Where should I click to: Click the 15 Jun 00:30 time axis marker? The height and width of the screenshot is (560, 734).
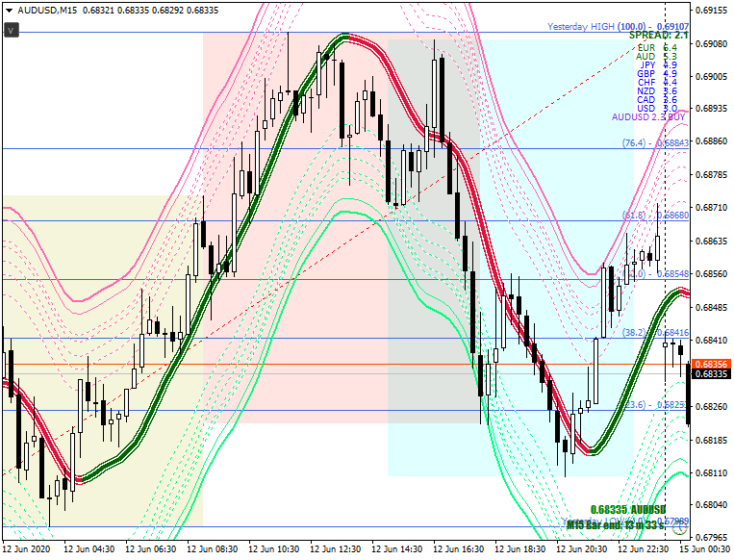click(x=705, y=548)
